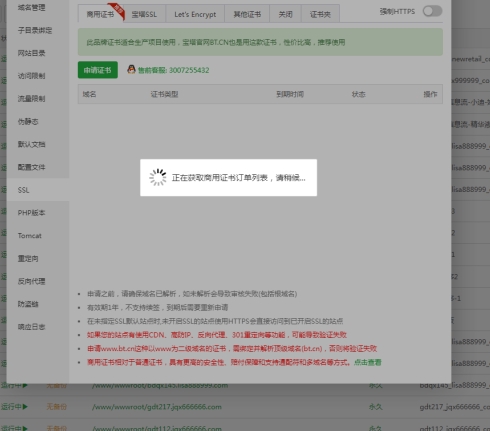Click the green certificate recommendation notice
Viewport: 490px width, 431px height.
tap(260, 42)
